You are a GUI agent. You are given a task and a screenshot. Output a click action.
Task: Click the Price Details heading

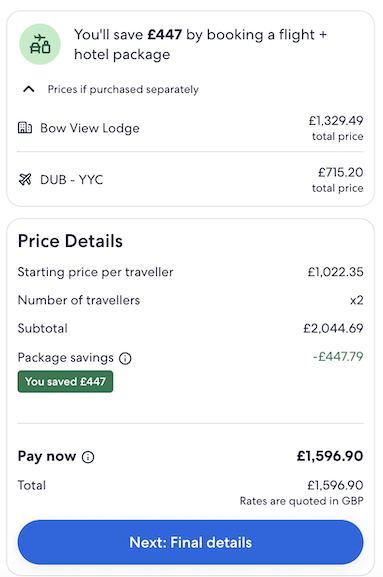pyautogui.click(x=70, y=241)
